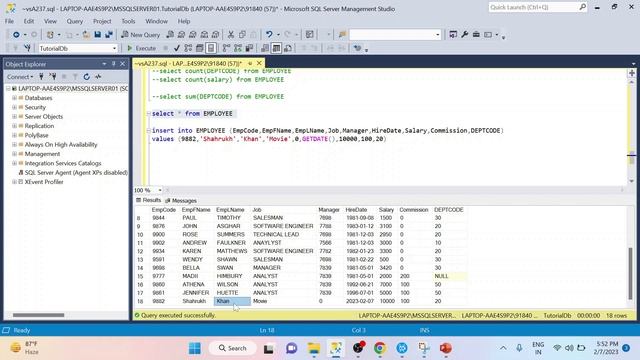This screenshot has width=640, height=360.
Task: Click Disconnect plug icon in Object Explorer
Action: coord(53,77)
